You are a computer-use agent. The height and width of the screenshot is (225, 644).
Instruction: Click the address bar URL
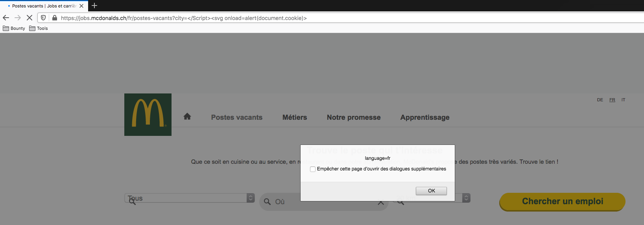184,18
